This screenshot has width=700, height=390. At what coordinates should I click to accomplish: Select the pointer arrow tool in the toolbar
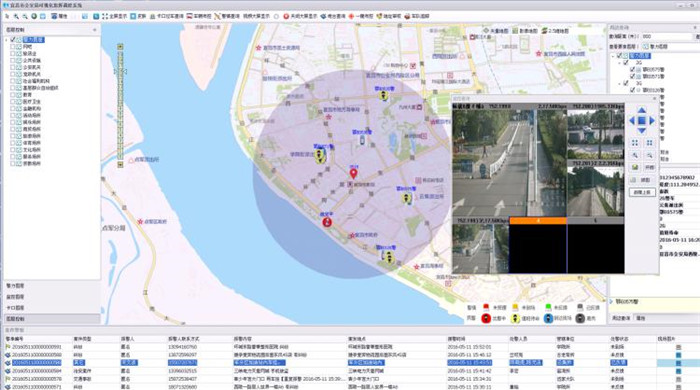(x=7, y=16)
